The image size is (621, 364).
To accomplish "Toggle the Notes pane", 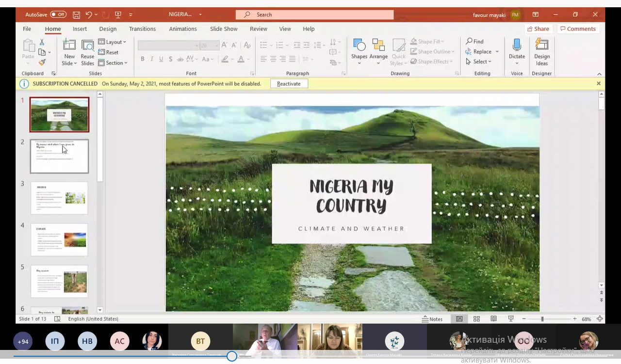I will [x=432, y=319].
